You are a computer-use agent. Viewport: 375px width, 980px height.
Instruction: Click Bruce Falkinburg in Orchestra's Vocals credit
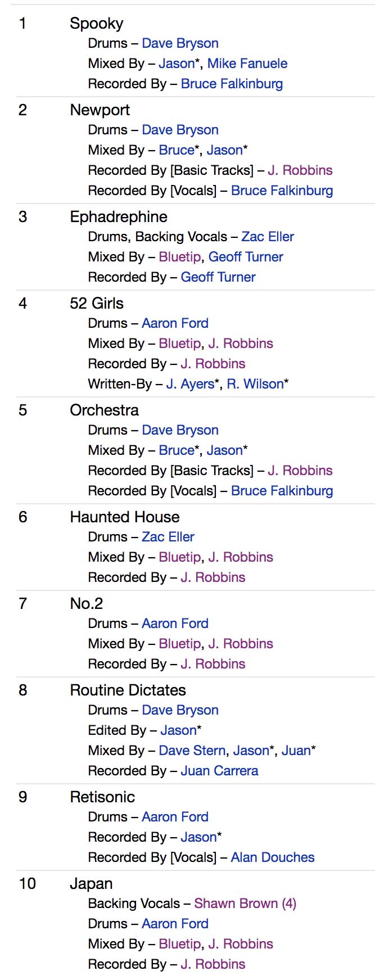(x=282, y=491)
